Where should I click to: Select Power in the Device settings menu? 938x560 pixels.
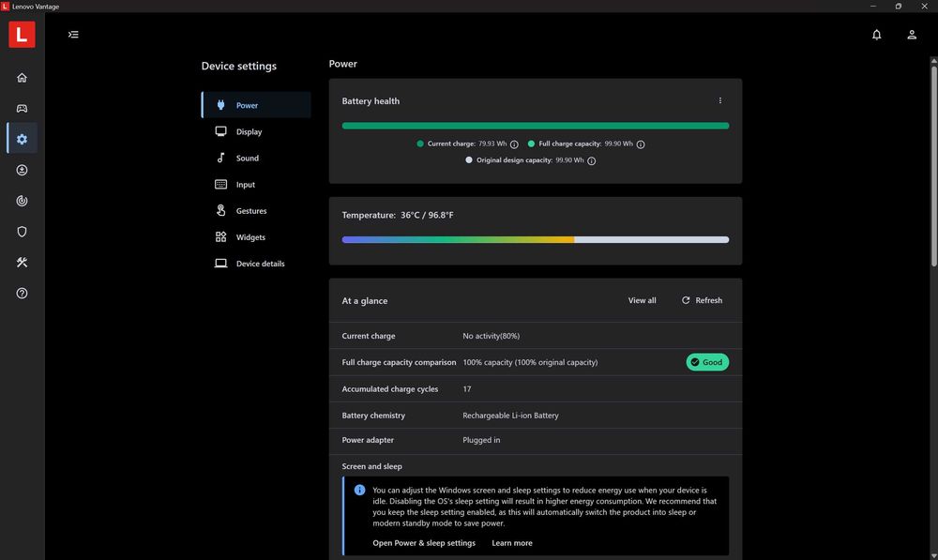pos(256,105)
